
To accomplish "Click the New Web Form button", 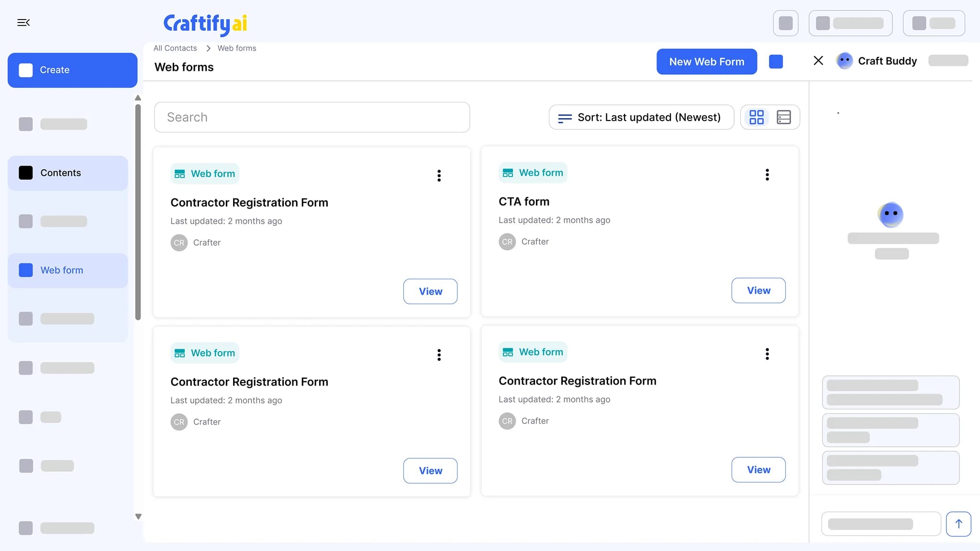I will (707, 62).
